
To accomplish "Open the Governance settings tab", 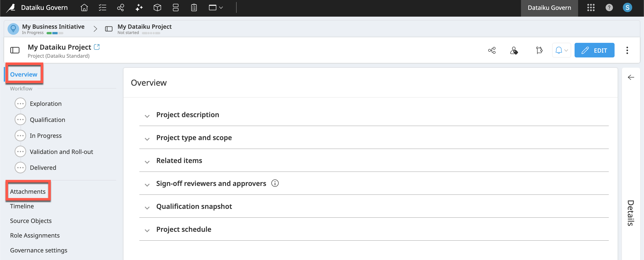I will click(x=39, y=250).
